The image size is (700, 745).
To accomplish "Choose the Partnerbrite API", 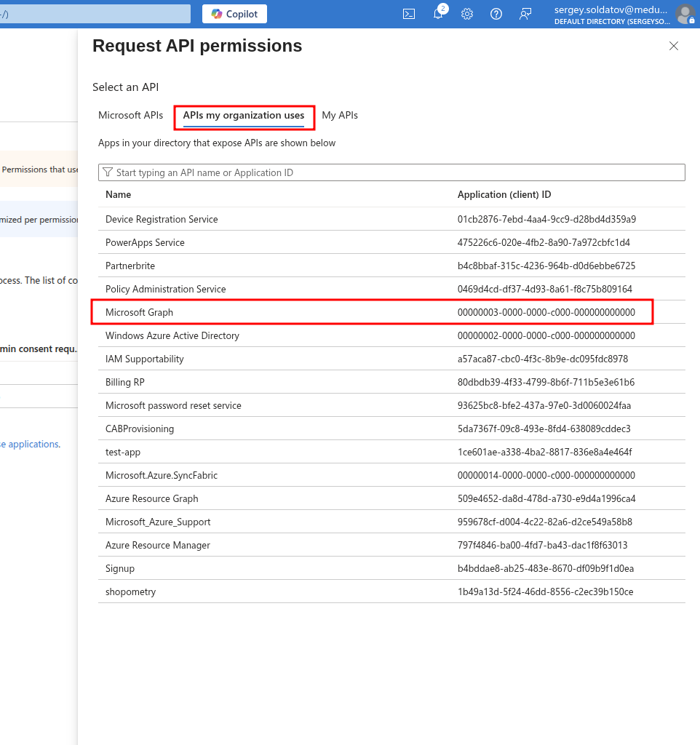I will tap(391, 266).
